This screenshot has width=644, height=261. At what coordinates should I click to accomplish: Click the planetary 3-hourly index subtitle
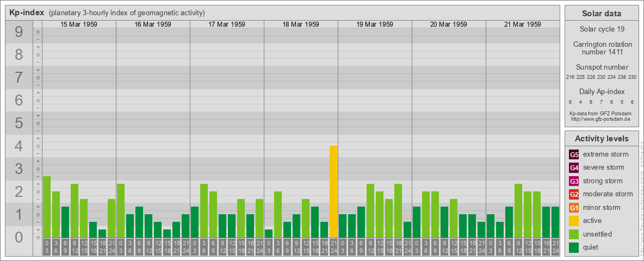(127, 13)
